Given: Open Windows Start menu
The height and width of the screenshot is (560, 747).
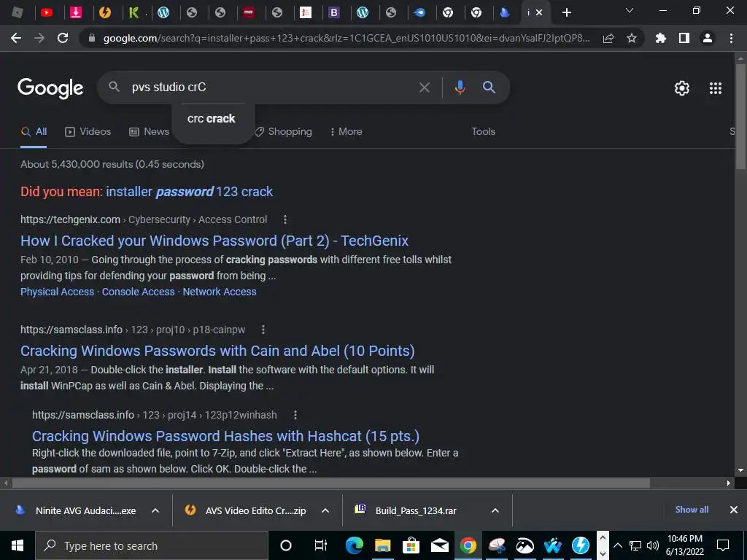Looking at the screenshot, I should [18, 545].
